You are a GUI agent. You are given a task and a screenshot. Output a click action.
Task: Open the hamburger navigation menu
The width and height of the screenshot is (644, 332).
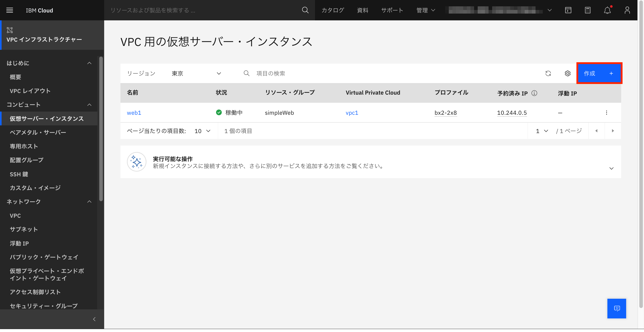point(9,10)
